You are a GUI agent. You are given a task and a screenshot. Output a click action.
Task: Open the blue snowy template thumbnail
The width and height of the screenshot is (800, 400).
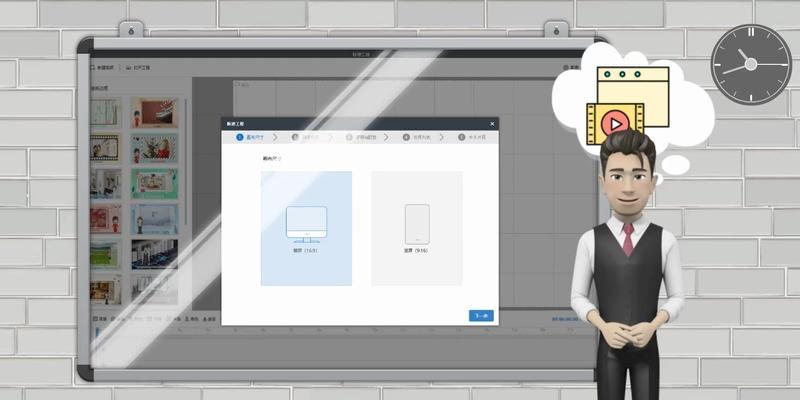pos(154,219)
